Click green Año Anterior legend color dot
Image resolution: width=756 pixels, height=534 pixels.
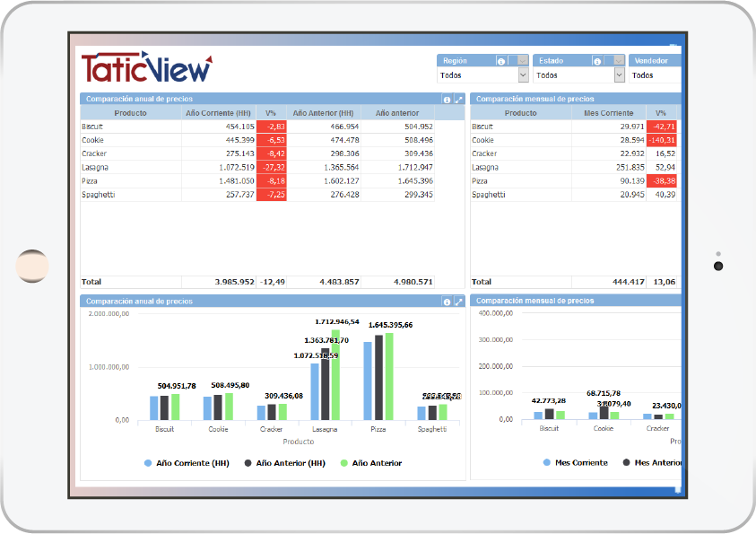[343, 463]
